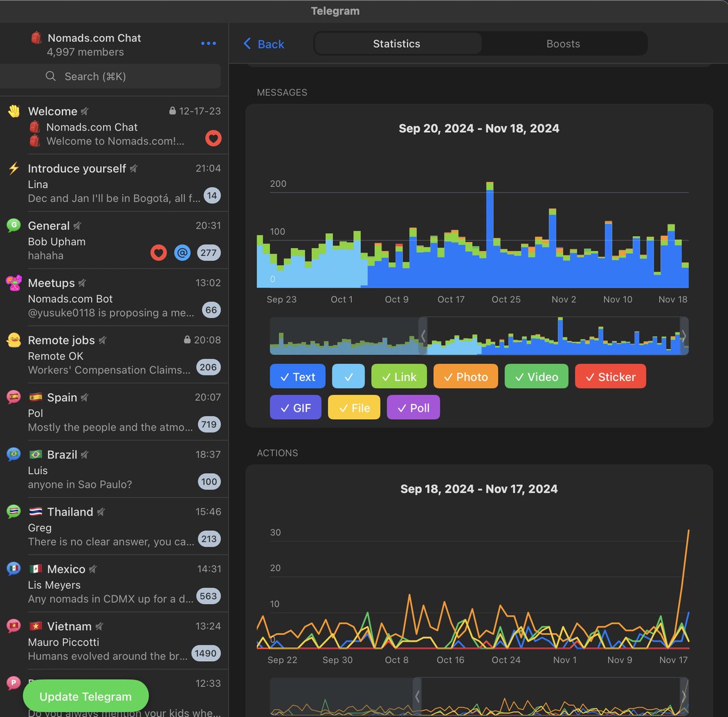
Task: Open the Introduce yourself topic
Action: pyautogui.click(x=114, y=183)
